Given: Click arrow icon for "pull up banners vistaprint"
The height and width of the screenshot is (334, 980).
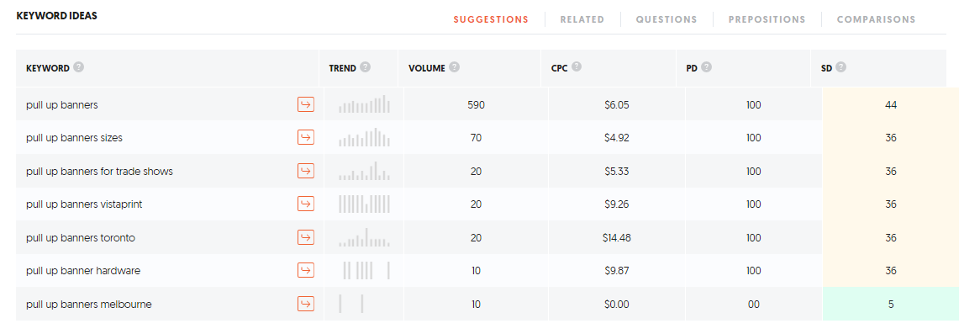Looking at the screenshot, I should (x=306, y=204).
